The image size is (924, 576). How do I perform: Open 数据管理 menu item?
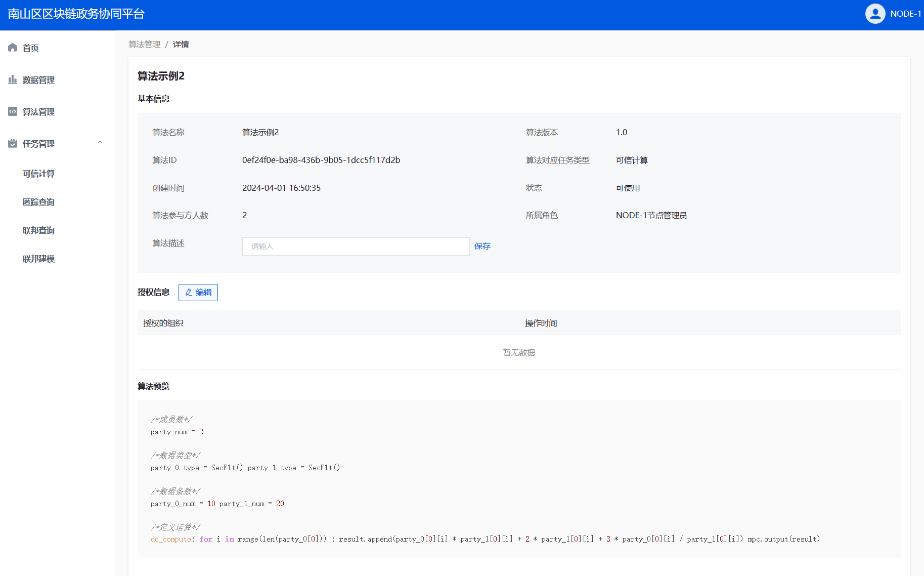point(38,80)
